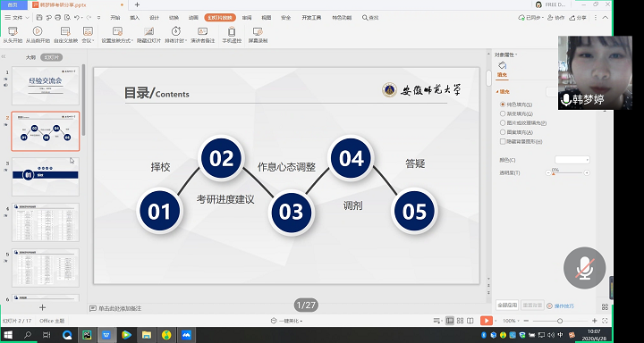Viewport: 644px width, 343px height.
Task: Click the zoom slider handle in status bar
Action: click(559, 321)
